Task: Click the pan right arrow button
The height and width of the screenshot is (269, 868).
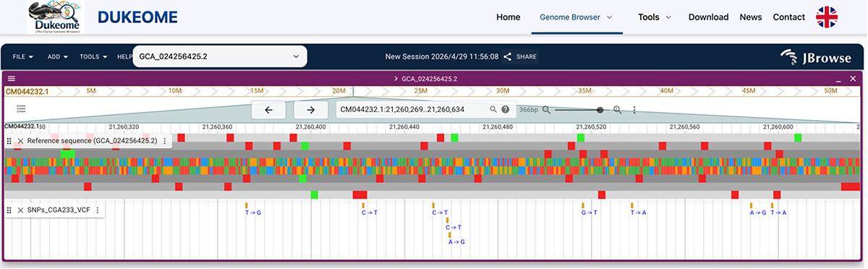Action: [311, 110]
